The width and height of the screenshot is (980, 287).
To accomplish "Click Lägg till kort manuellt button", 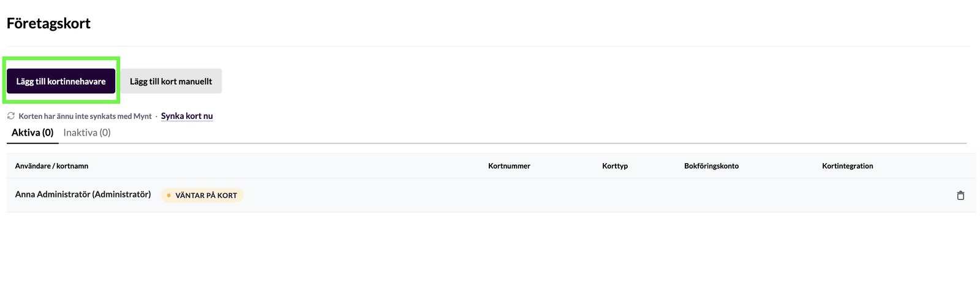I will (171, 81).
